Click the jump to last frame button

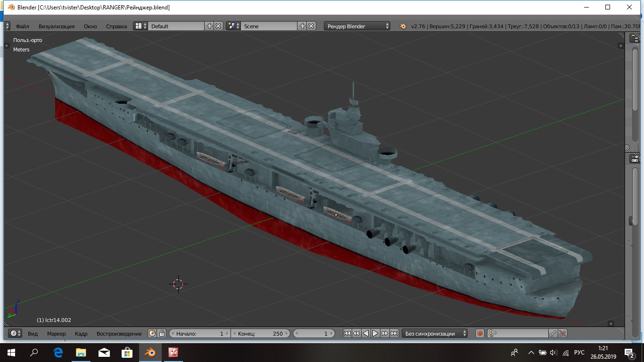395,333
